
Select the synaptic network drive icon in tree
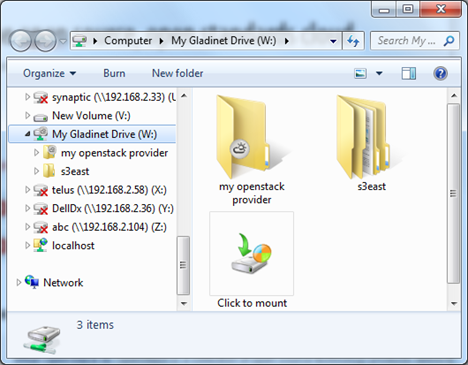pyautogui.click(x=41, y=97)
